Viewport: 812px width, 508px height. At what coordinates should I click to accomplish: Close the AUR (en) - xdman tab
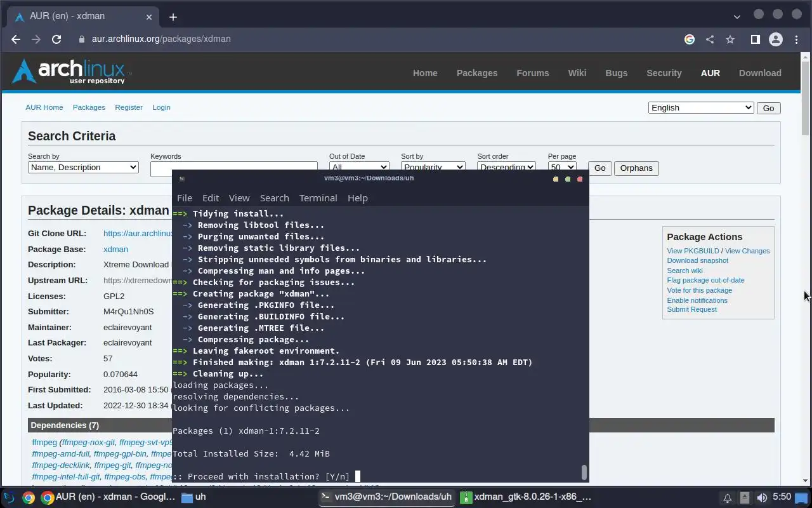[x=150, y=17]
